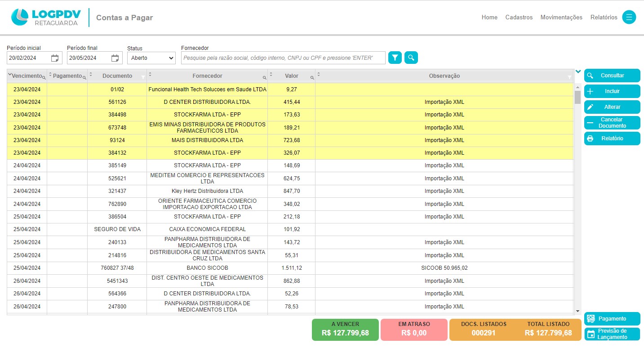This screenshot has height=348, width=644.
Task: Collapse side panel with teal chevron
Action: coord(578,71)
